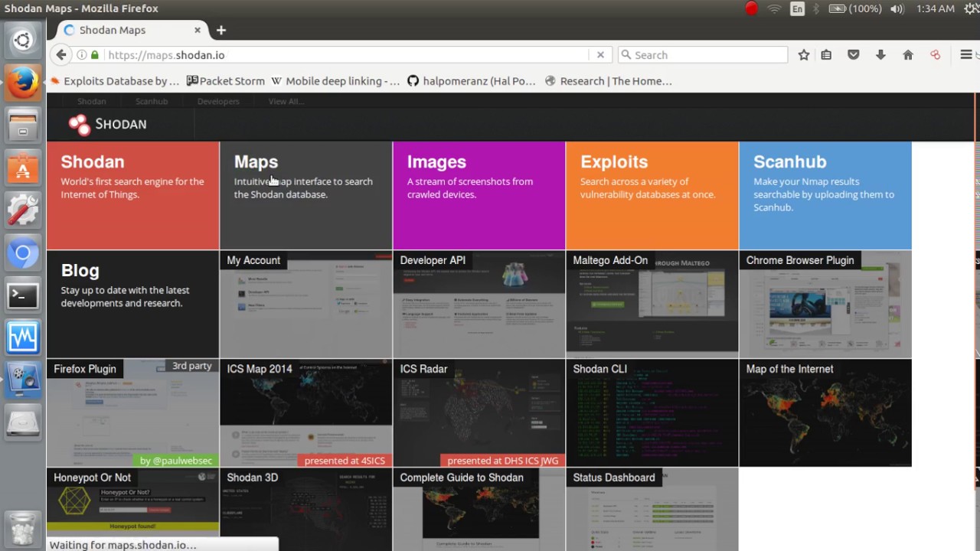Click Developers in the top nav bar
980x551 pixels.
(x=218, y=102)
